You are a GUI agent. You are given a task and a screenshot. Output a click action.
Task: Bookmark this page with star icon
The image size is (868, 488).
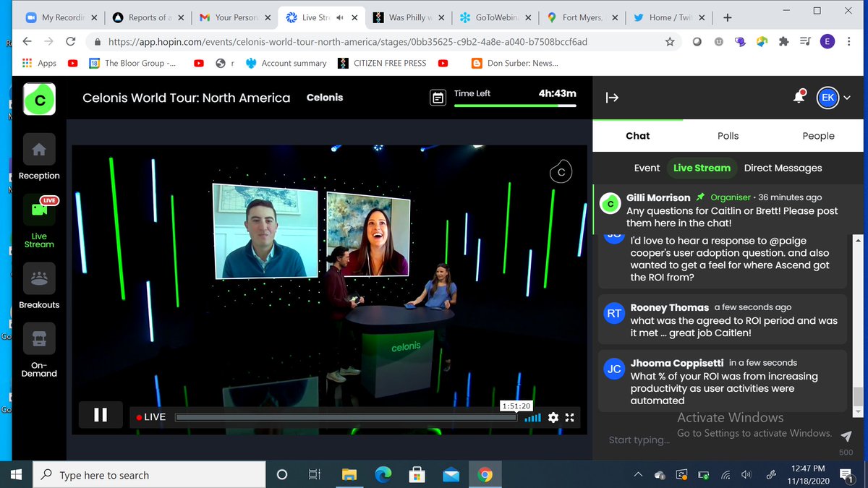click(670, 42)
